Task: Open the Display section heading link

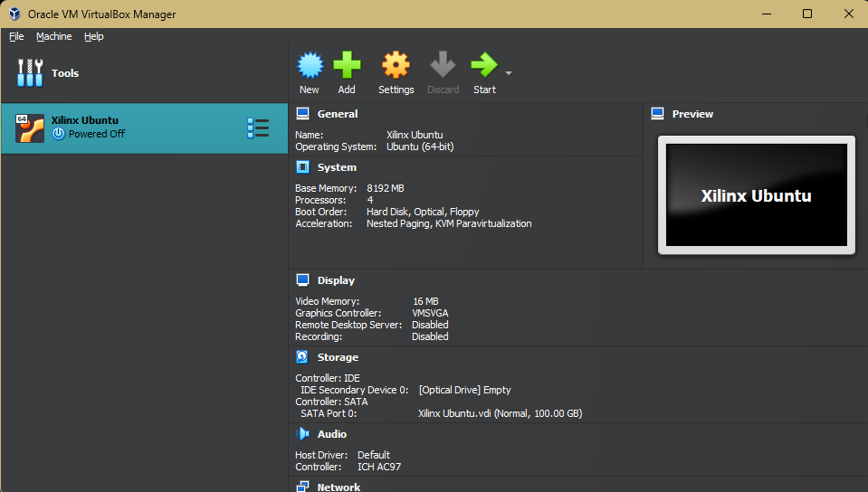Action: [x=336, y=280]
